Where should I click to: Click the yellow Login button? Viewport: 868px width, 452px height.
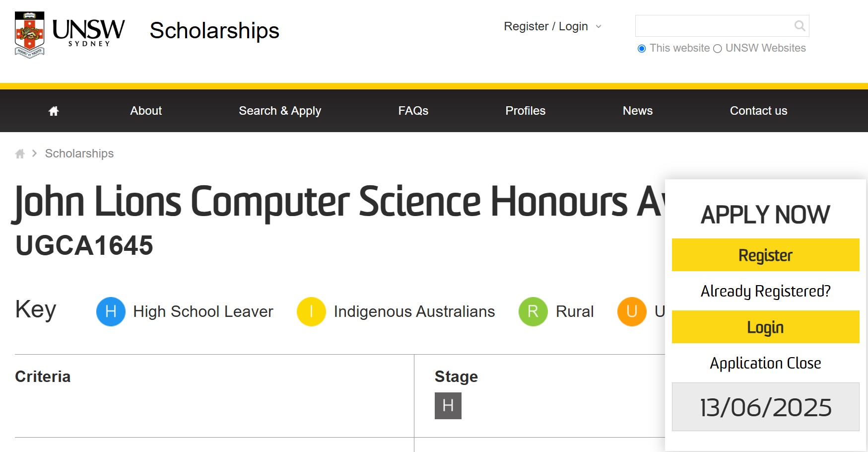point(765,327)
